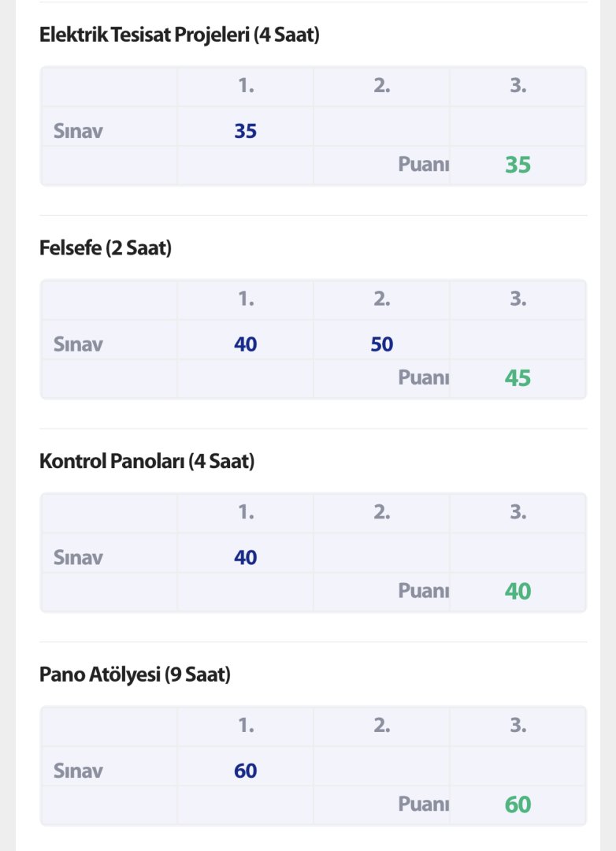Click the Felsefe (2 Saat) course heading

coord(106,248)
